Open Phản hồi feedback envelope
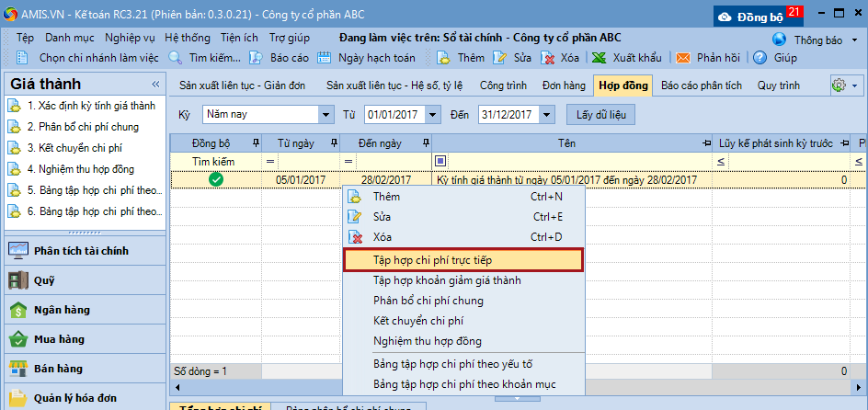The width and height of the screenshot is (868, 410). tap(684, 57)
